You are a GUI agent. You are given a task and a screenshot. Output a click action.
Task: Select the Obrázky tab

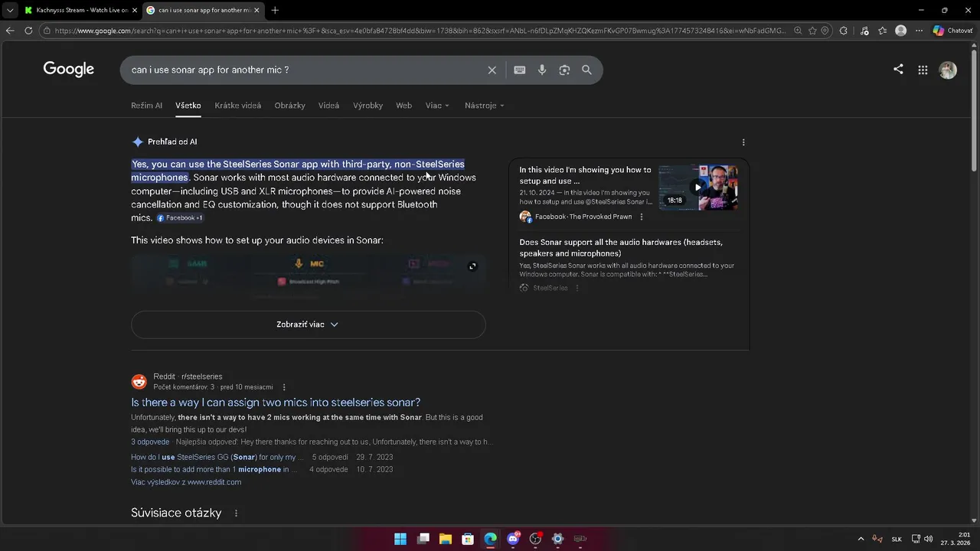[289, 106]
